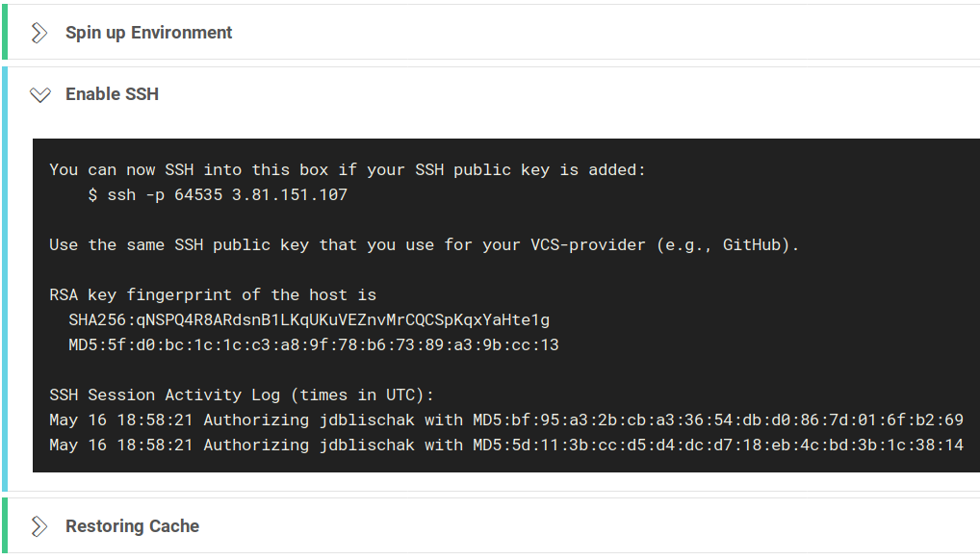
Task: Click the word GitHub in the output
Action: point(752,245)
